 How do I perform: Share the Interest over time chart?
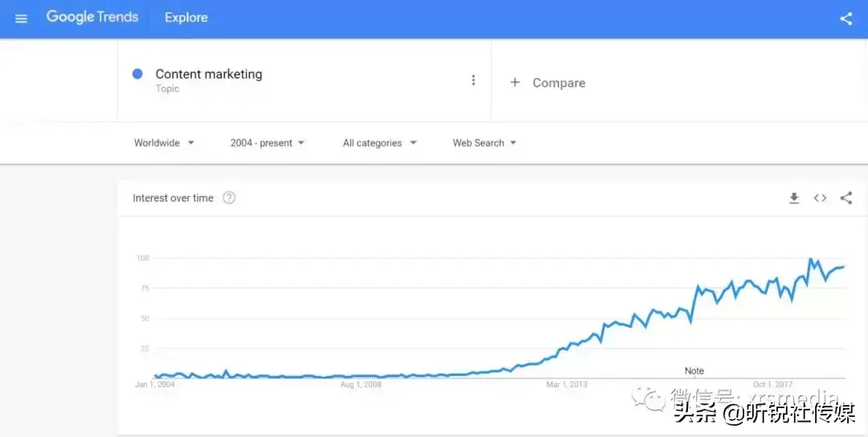[x=845, y=198]
